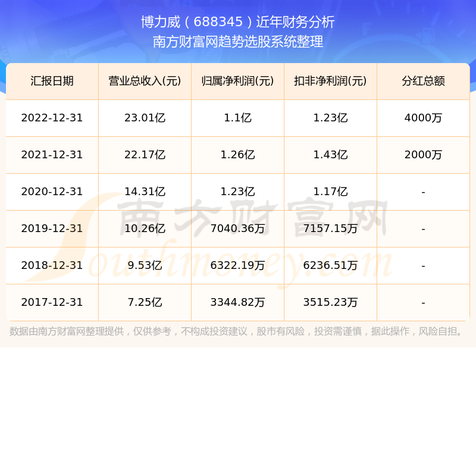Click net profit value 3344.82万
This screenshot has width=476, height=451.
[237, 302]
